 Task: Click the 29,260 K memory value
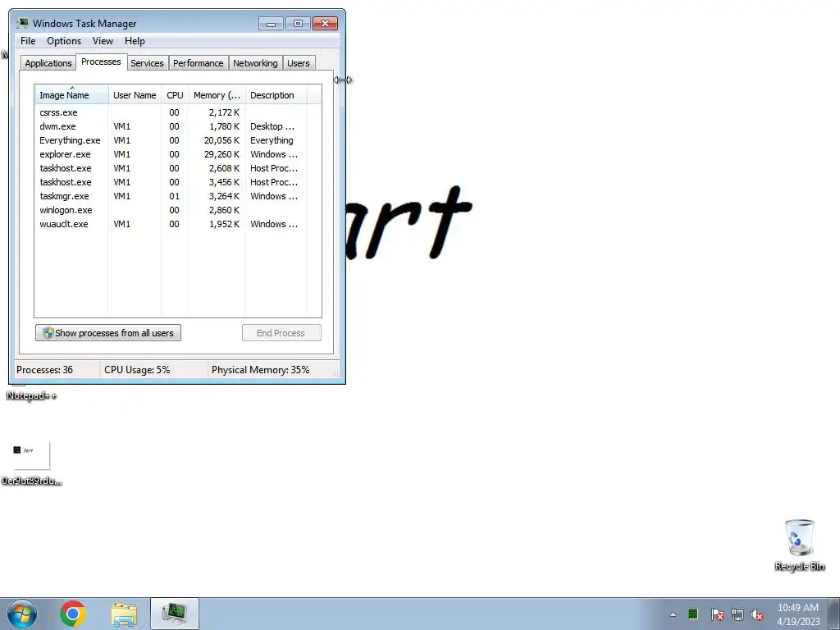coord(221,154)
